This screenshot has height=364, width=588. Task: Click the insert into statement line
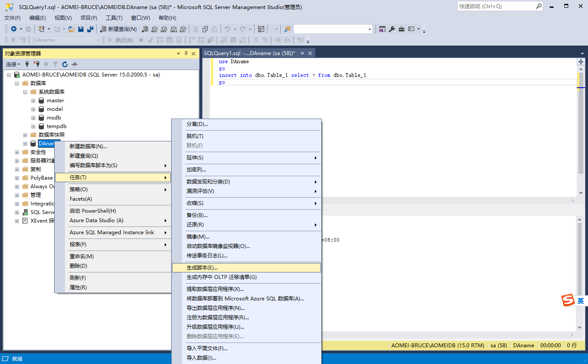(292, 75)
